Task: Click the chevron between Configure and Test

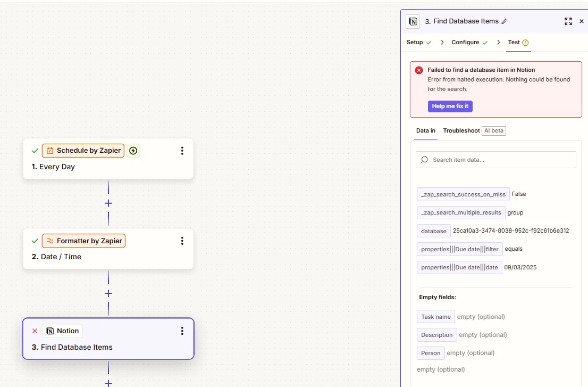Action: click(x=498, y=42)
